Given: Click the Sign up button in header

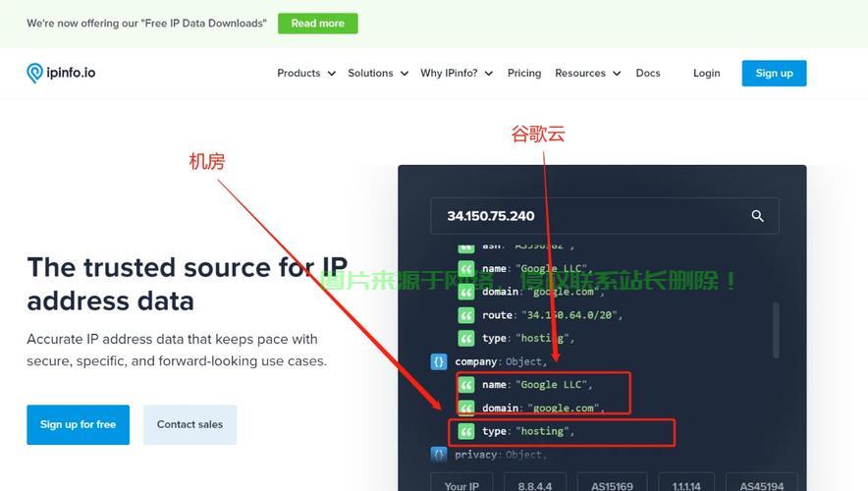Looking at the screenshot, I should click(774, 73).
